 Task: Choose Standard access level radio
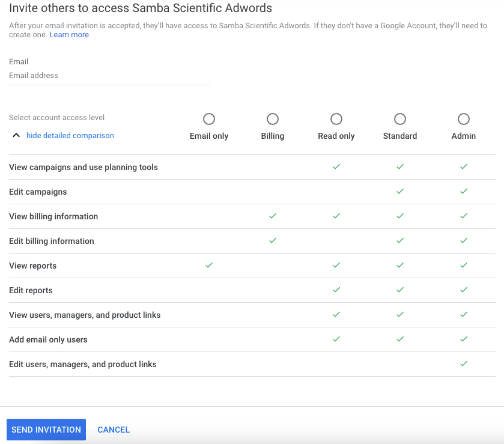400,119
